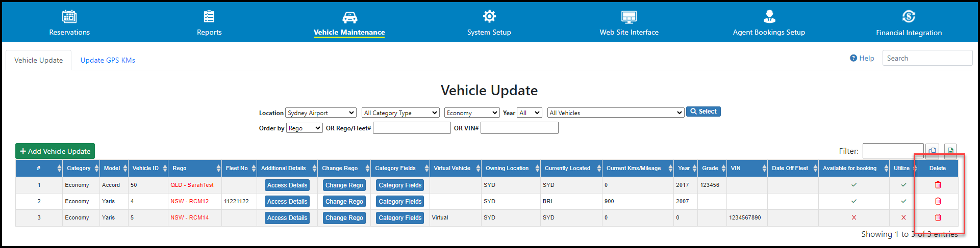Toggle Utilize check for NSW - RCM12
Screen dimensions: 980x248
[x=903, y=201]
